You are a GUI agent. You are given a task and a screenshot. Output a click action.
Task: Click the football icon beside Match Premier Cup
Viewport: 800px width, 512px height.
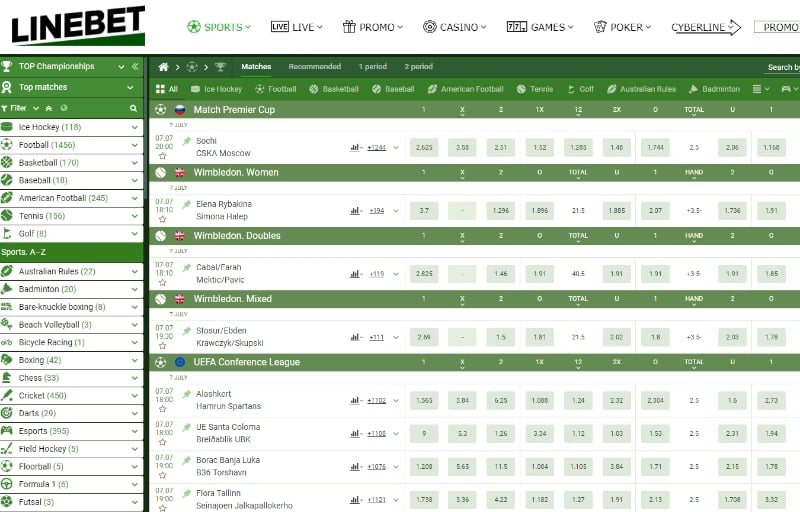click(x=161, y=110)
